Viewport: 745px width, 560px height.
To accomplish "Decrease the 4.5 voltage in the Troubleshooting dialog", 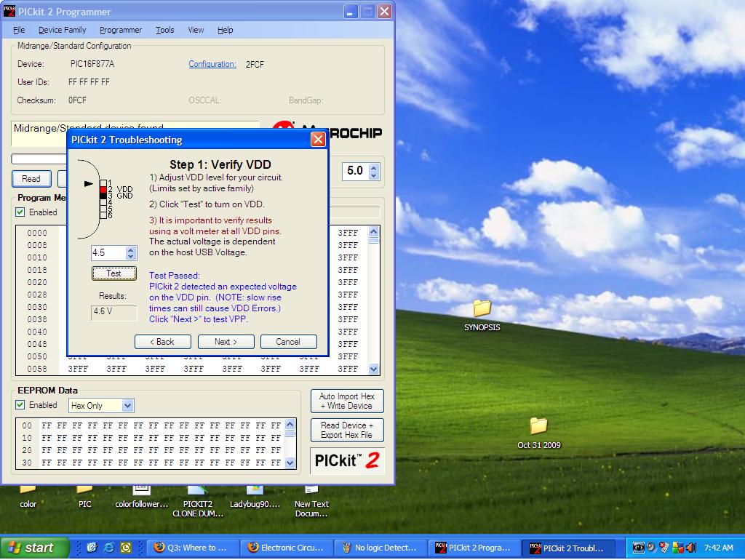I will coord(131,257).
